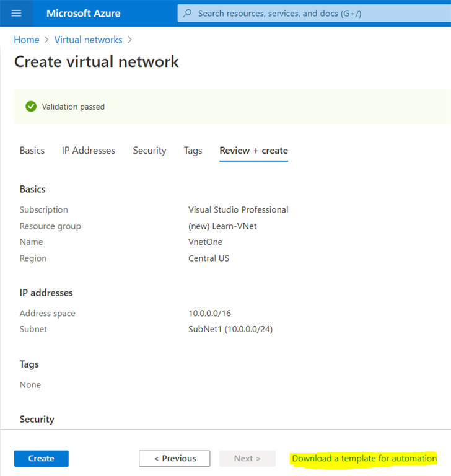Switch to the IP Addresses tab

(x=89, y=151)
